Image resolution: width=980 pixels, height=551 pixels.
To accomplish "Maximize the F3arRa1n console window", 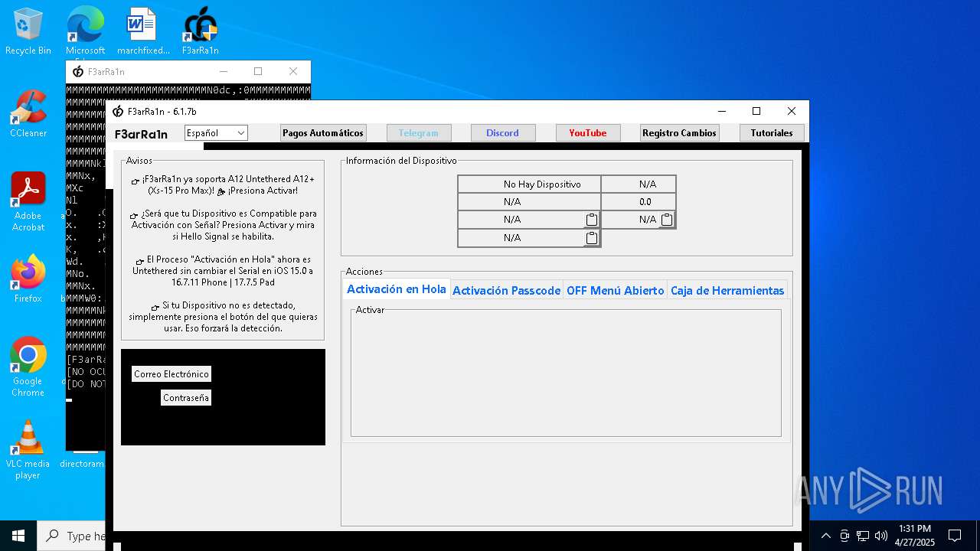I will tap(258, 71).
